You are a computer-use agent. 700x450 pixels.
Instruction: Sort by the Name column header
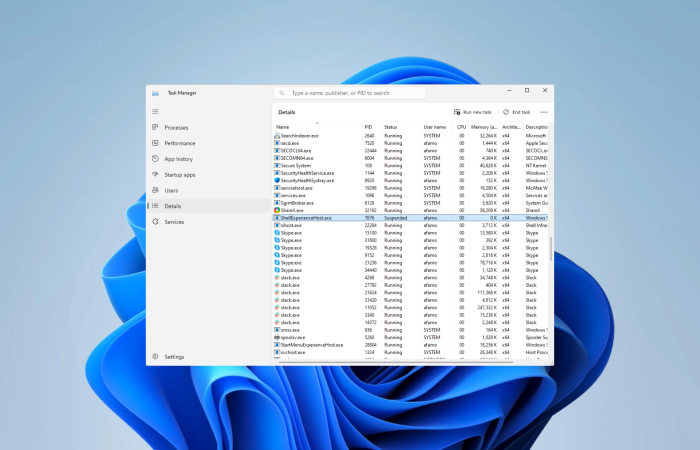pos(317,127)
